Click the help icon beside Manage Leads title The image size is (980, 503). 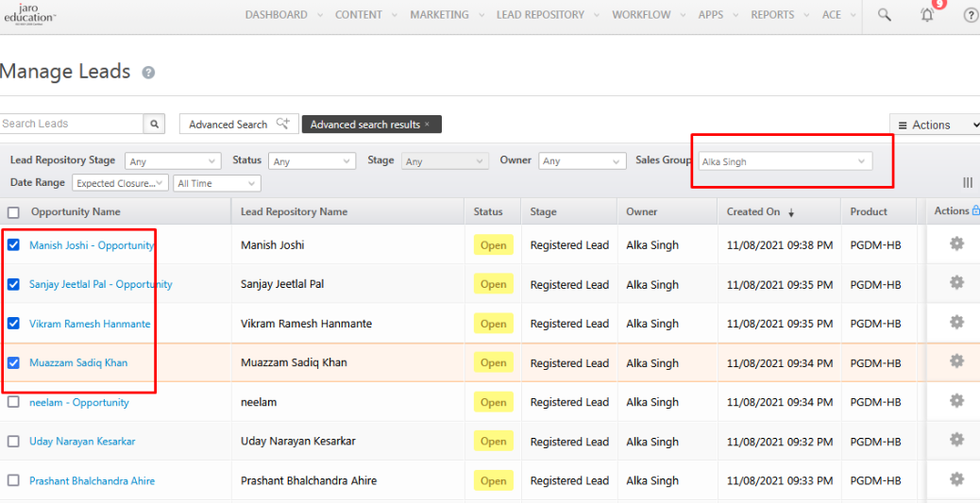[x=148, y=73]
